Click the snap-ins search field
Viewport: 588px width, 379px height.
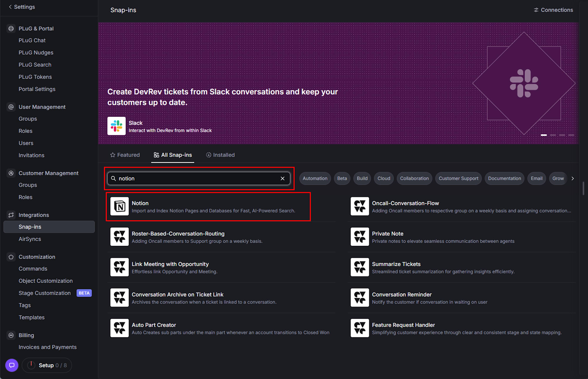pos(197,178)
